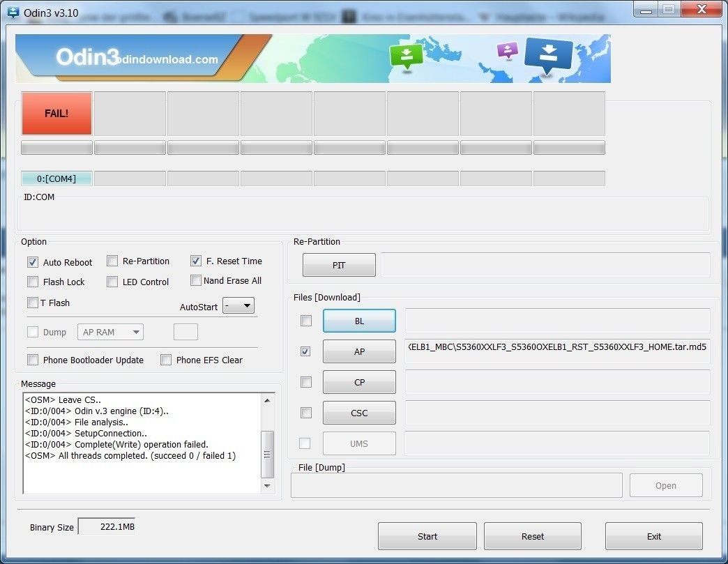Click the odindownload.com banner text
The width and height of the screenshot is (728, 564).
pos(168,59)
